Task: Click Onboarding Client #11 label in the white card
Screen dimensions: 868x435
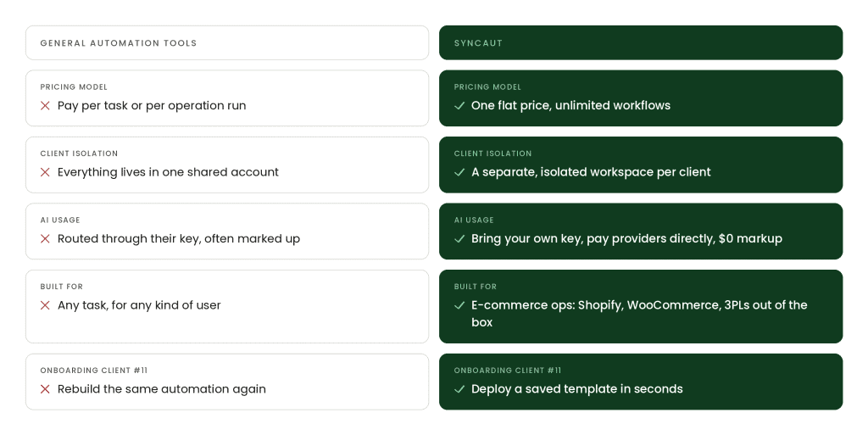Action: click(x=93, y=371)
